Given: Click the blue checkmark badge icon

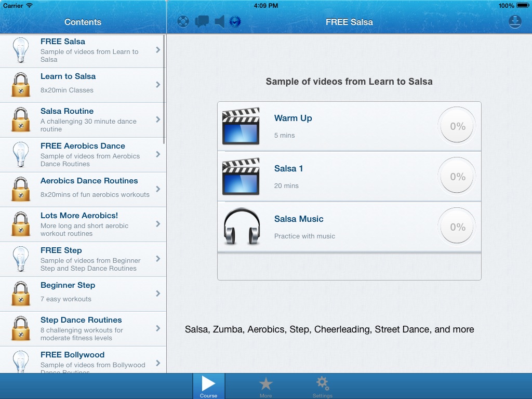Looking at the screenshot, I should [235, 22].
